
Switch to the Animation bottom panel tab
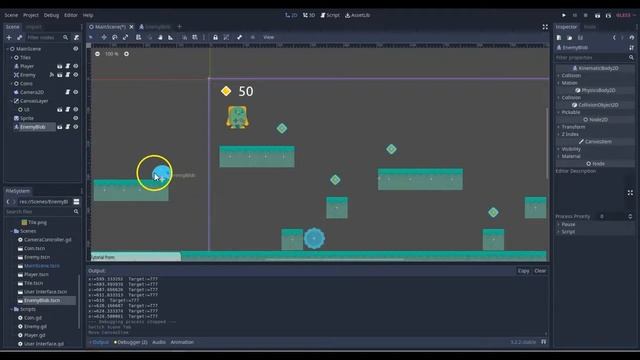182,342
